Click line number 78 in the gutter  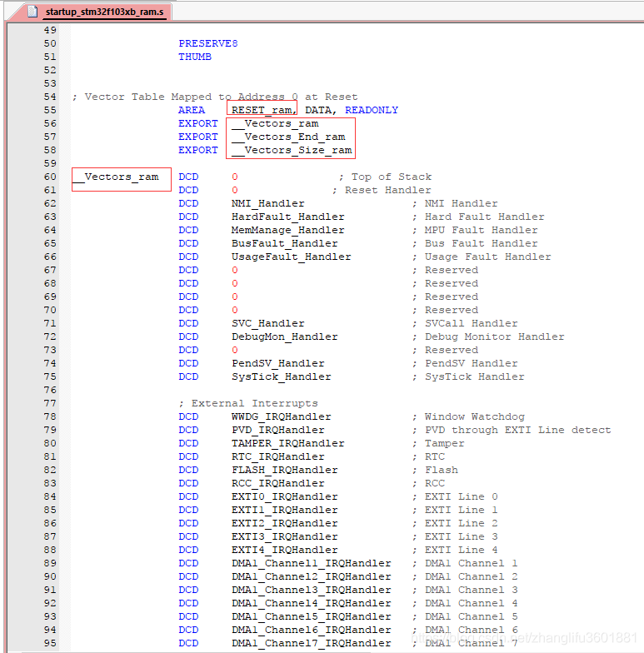50,416
